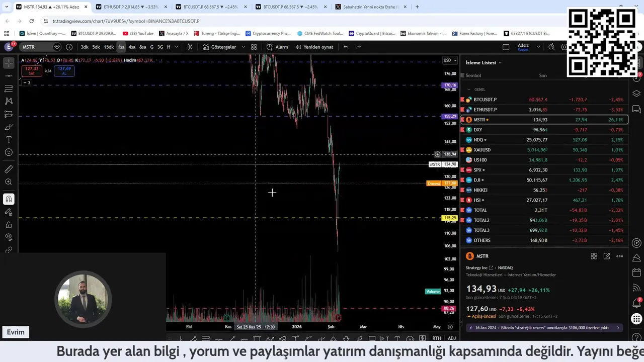Viewport: 644px width, 362px height.
Task: Expand the indicators favorites dropdown arrow
Action: coord(244,47)
